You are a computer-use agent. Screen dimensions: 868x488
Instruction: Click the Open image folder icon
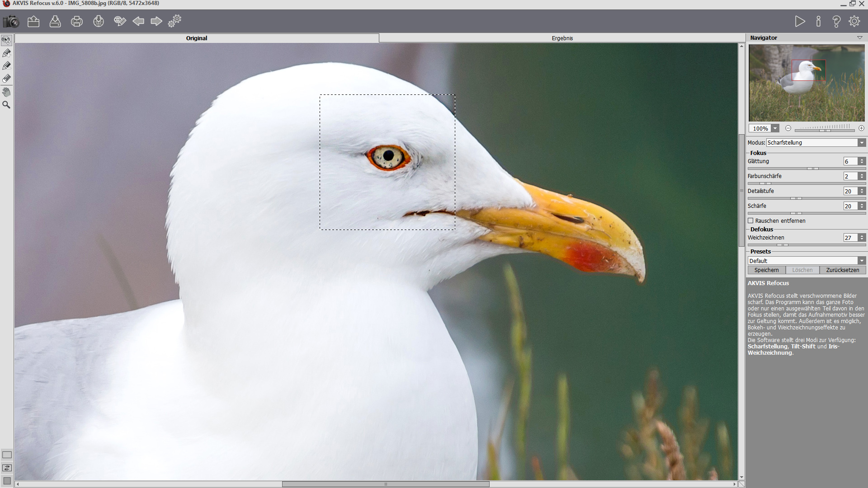coord(33,21)
